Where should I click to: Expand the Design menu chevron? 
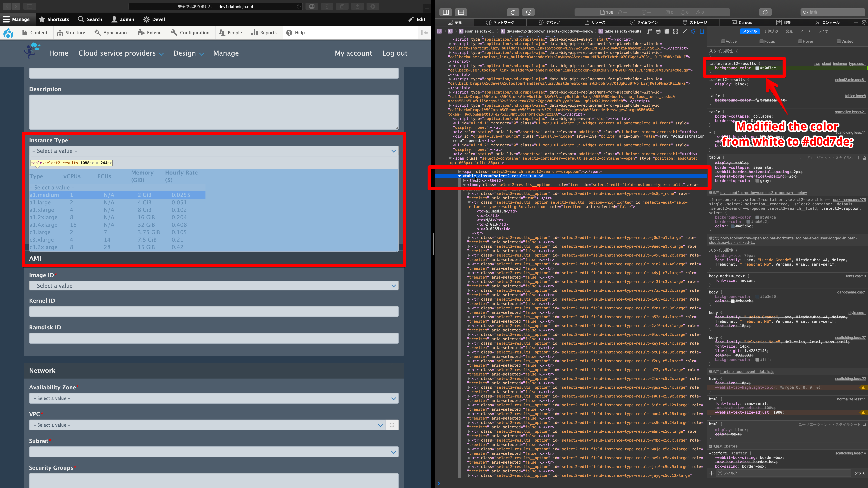click(202, 54)
